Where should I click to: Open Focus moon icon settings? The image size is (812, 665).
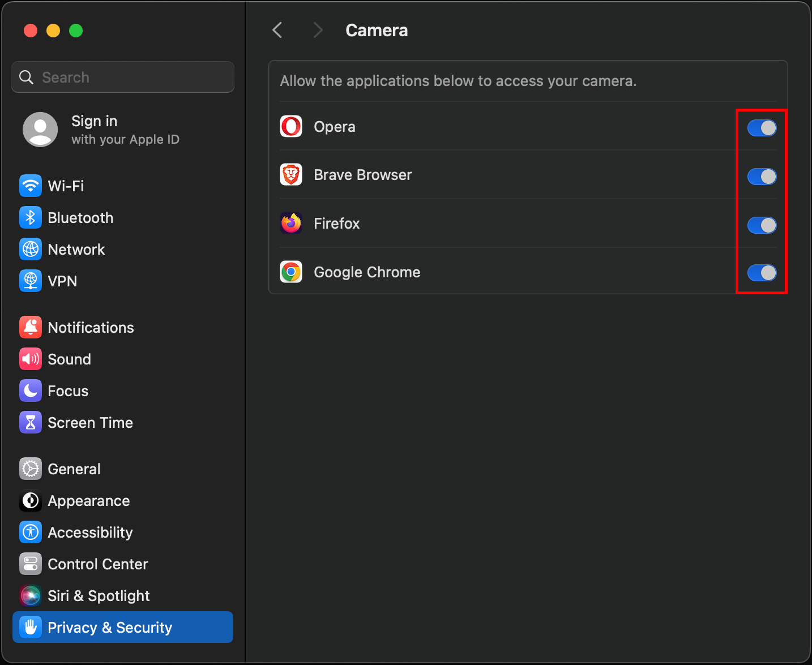31,391
